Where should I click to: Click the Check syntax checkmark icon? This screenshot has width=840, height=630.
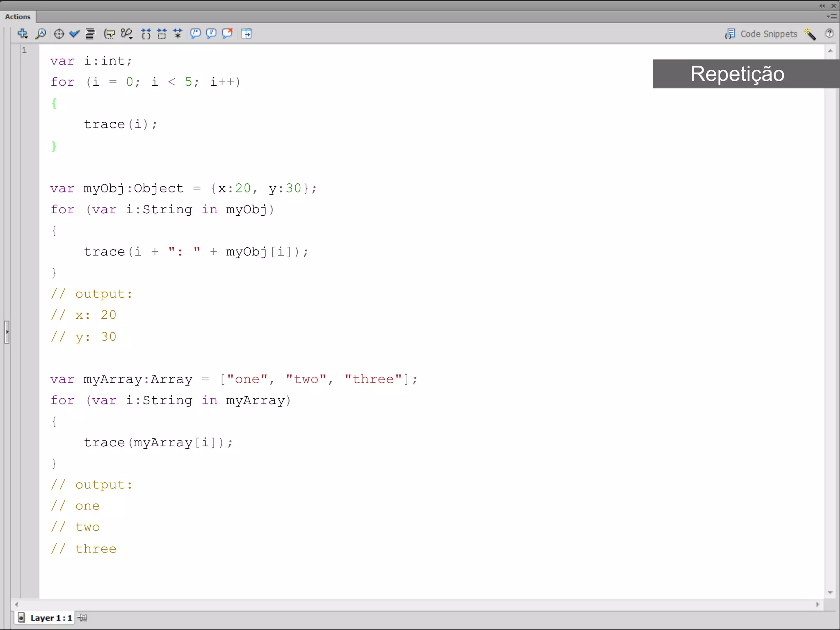pos(74,34)
